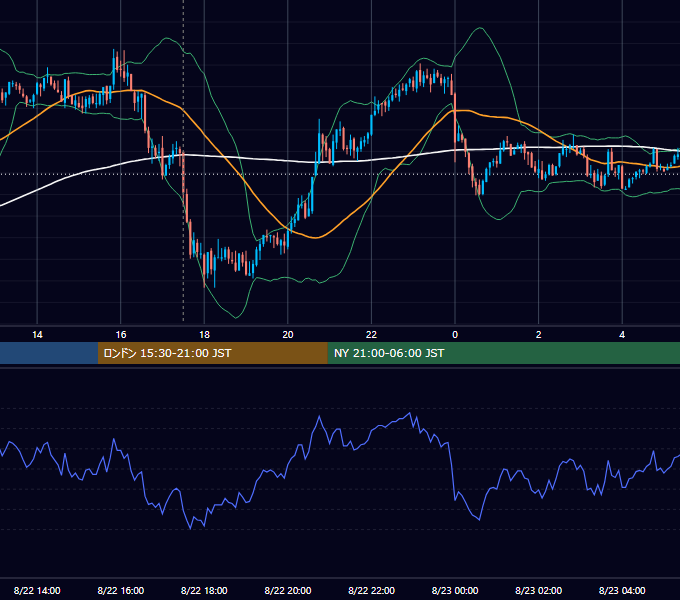This screenshot has height=600, width=680.
Task: Click the hour label 22 on price chart axis
Action: [371, 335]
